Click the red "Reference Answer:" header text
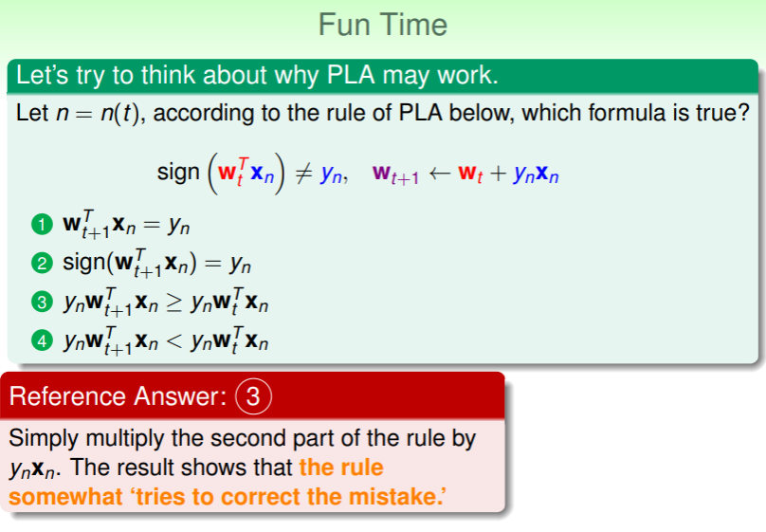The width and height of the screenshot is (766, 532). point(117,396)
